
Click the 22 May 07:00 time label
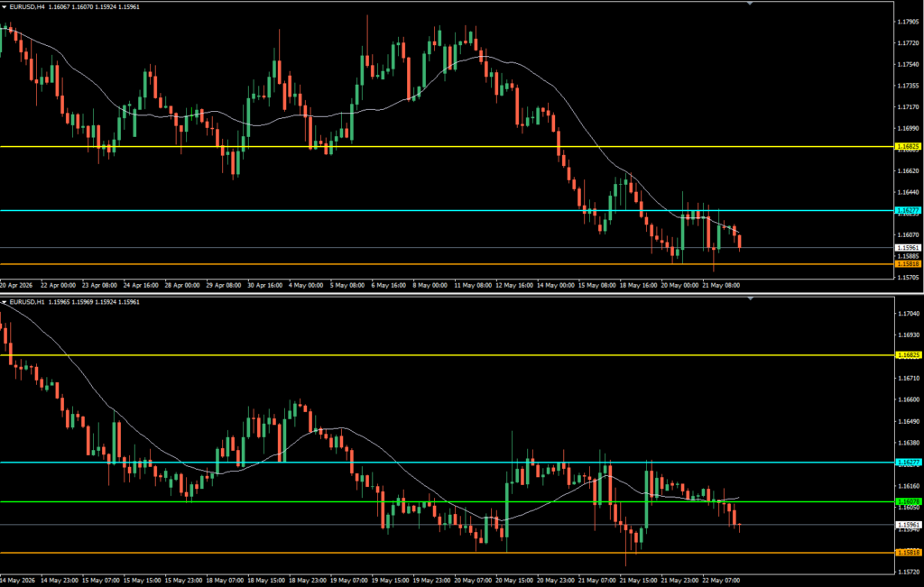(x=722, y=580)
